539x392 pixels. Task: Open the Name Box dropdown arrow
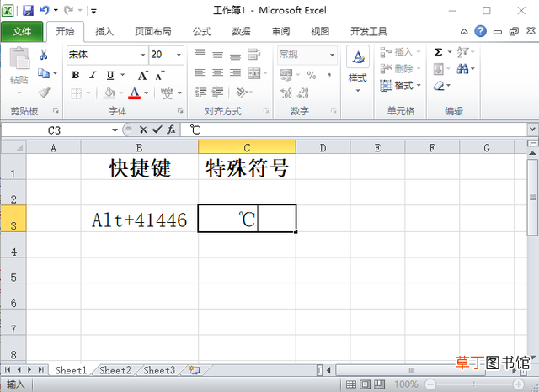(x=115, y=130)
